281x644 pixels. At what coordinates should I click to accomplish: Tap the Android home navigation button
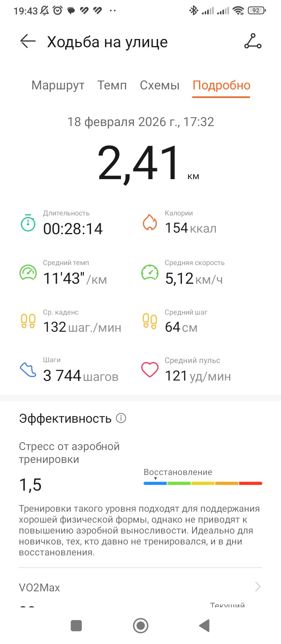click(140, 626)
